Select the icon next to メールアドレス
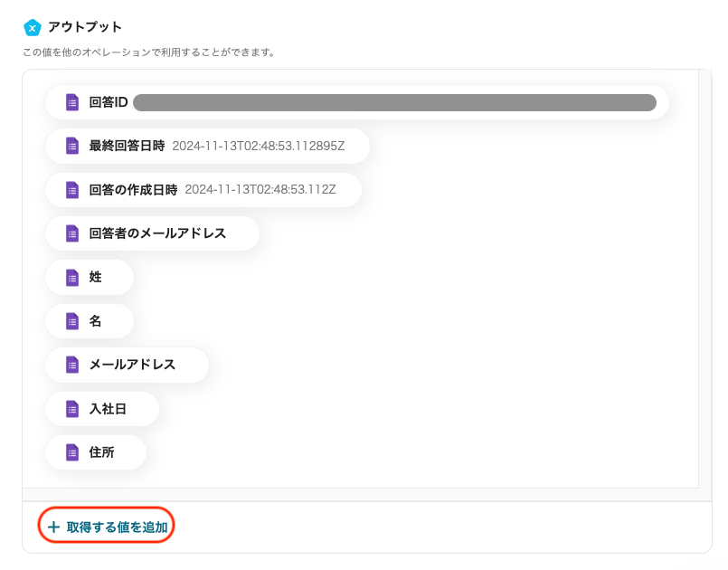This screenshot has width=728, height=570. (x=71, y=365)
